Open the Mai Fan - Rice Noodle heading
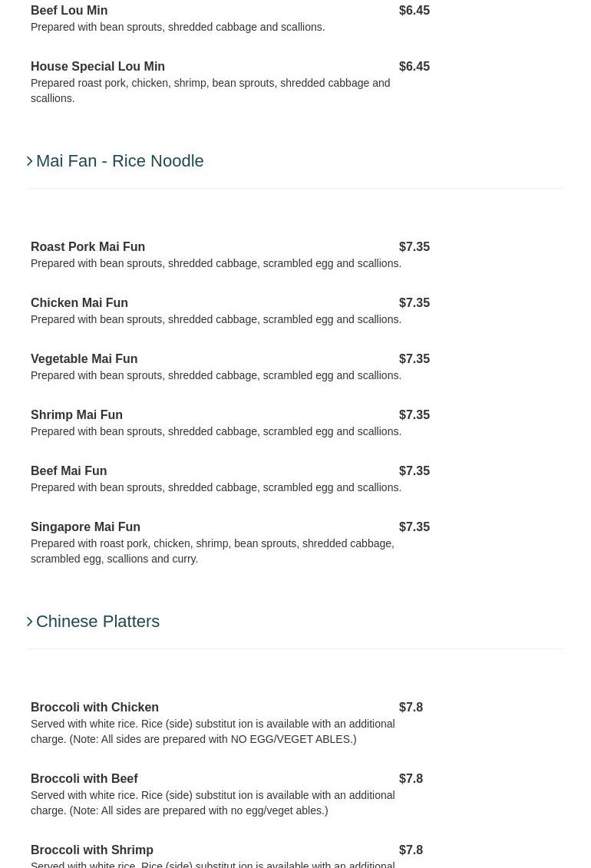Screen dimensions: 591x868 (120, 161)
